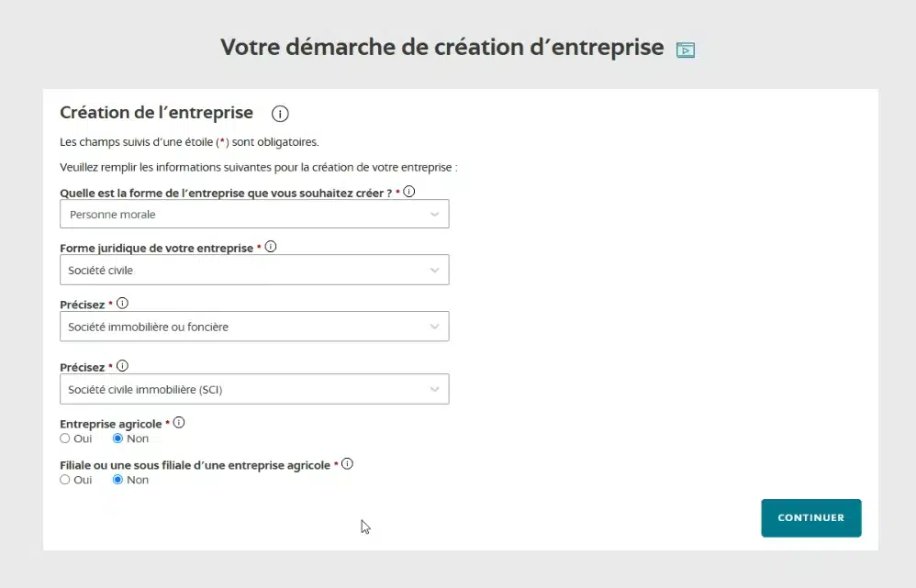This screenshot has height=588, width=916.
Task: Open the info tooltip next to Création de l'entreprise
Action: point(279,113)
